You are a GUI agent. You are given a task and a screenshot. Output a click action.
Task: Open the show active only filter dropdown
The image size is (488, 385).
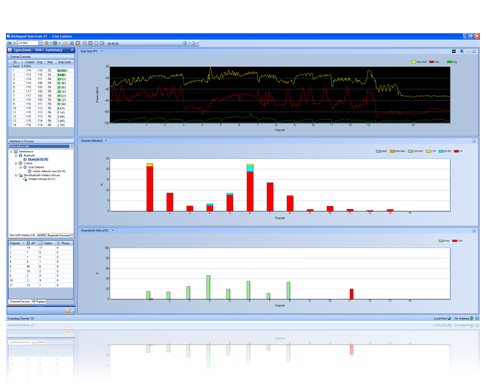pos(71,146)
